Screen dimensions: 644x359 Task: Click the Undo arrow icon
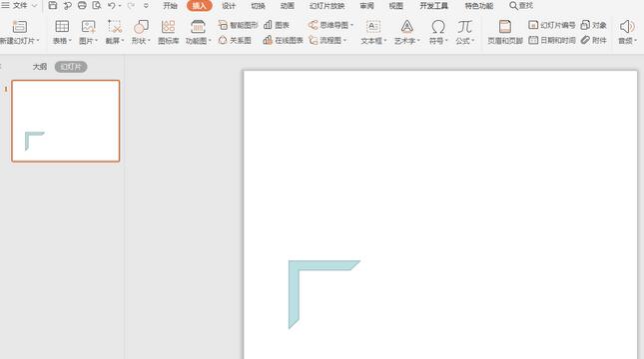tap(111, 5)
